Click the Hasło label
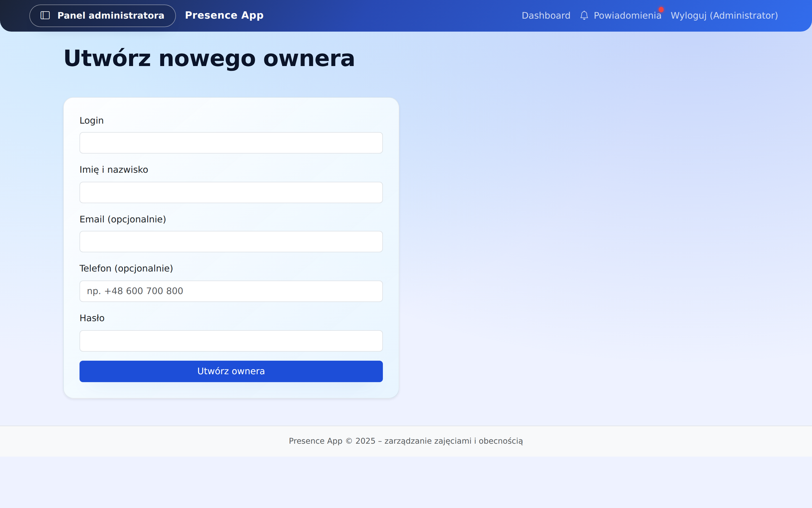 (x=92, y=318)
